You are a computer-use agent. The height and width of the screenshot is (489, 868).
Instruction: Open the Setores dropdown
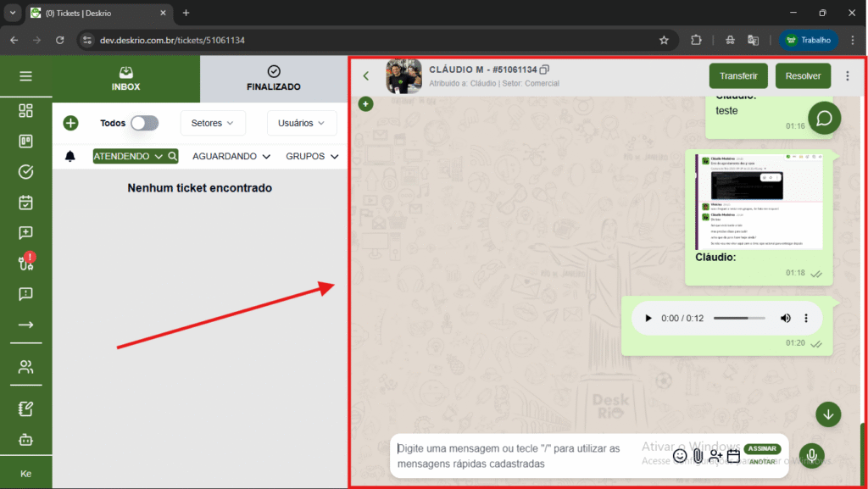tap(213, 123)
